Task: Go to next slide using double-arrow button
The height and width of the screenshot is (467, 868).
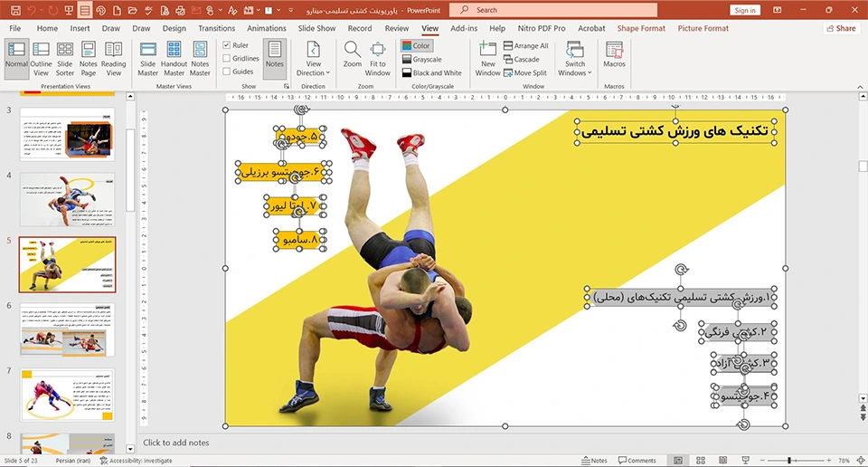Action: point(863,417)
